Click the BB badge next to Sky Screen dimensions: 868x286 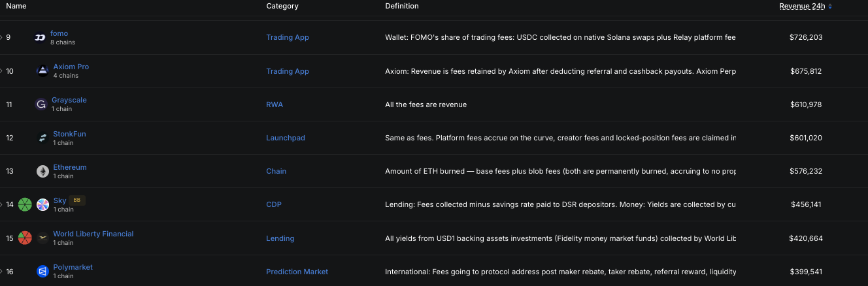77,200
